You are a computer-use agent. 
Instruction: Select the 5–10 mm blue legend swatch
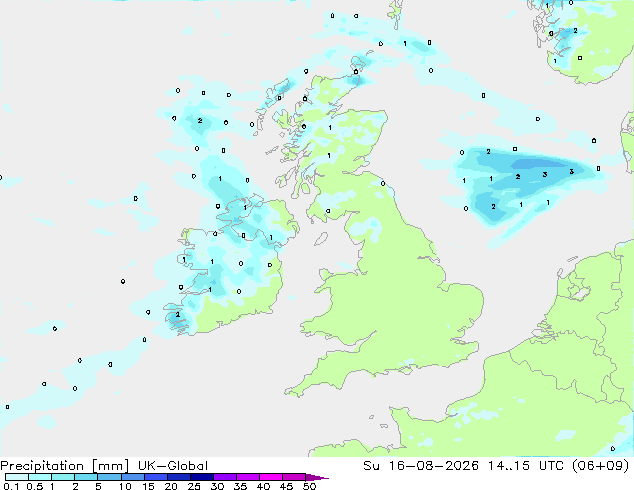pyautogui.click(x=109, y=477)
